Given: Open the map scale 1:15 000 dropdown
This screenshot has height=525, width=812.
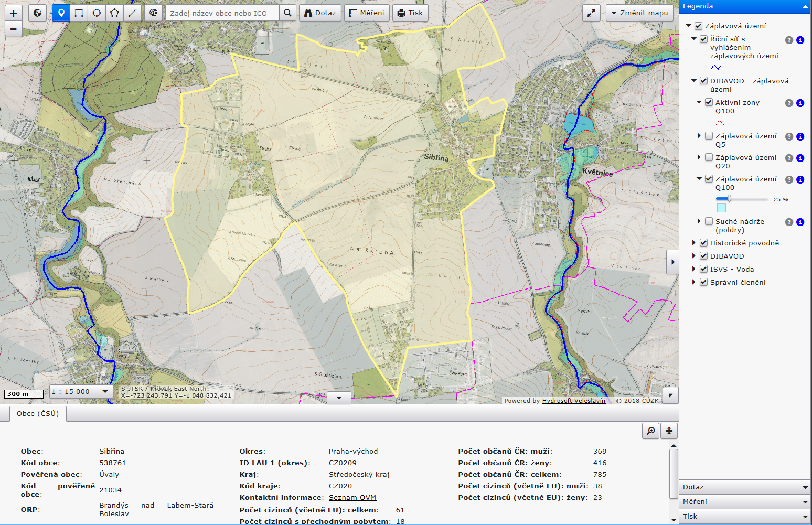Looking at the screenshot, I should (x=81, y=391).
